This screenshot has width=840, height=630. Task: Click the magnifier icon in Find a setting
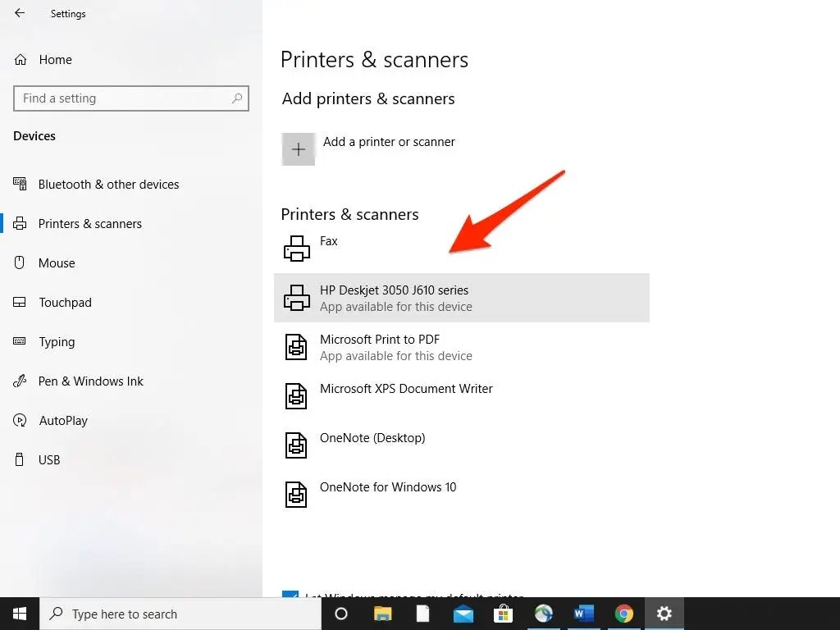coord(237,98)
